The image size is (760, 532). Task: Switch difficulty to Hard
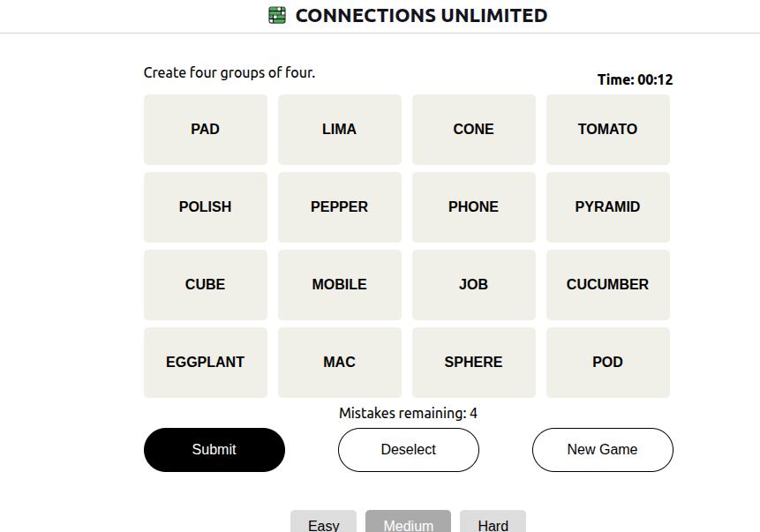pos(493,522)
